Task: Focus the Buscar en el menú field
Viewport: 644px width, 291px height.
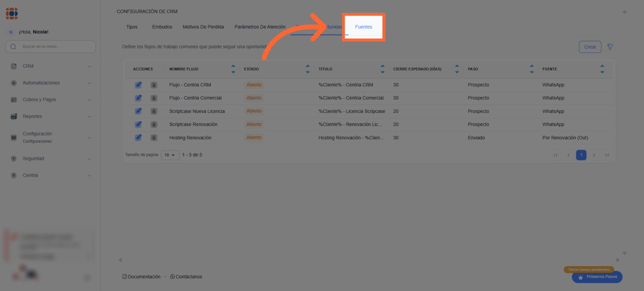Action: (54, 47)
